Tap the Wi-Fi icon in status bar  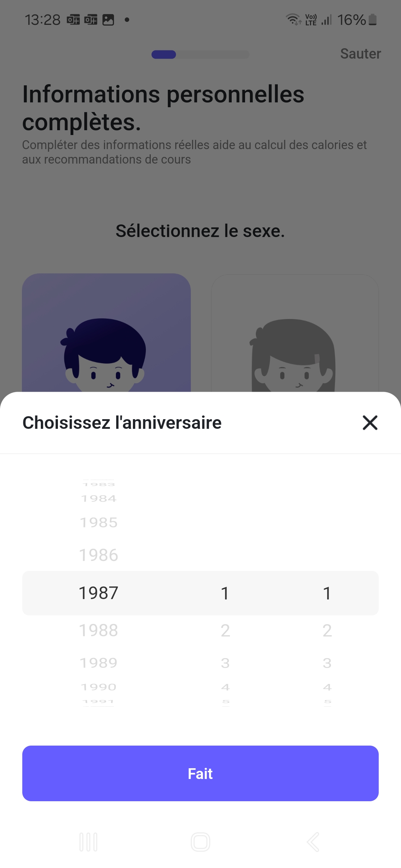(293, 19)
